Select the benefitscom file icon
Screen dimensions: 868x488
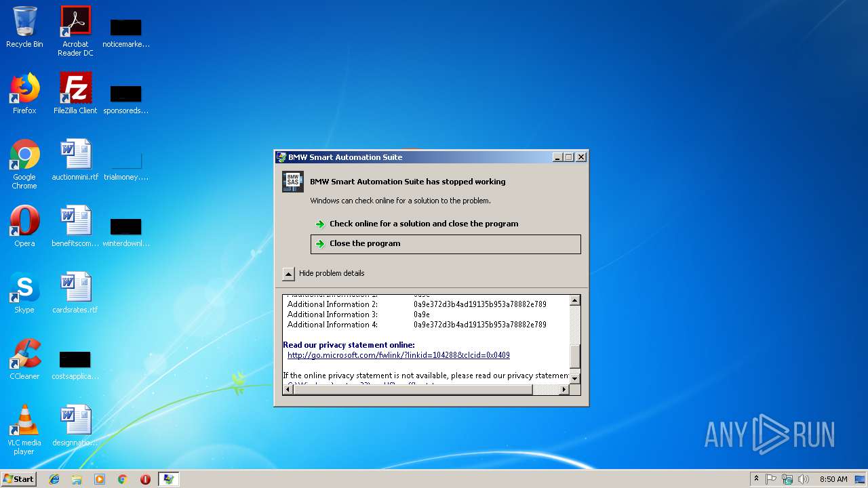[x=75, y=226]
